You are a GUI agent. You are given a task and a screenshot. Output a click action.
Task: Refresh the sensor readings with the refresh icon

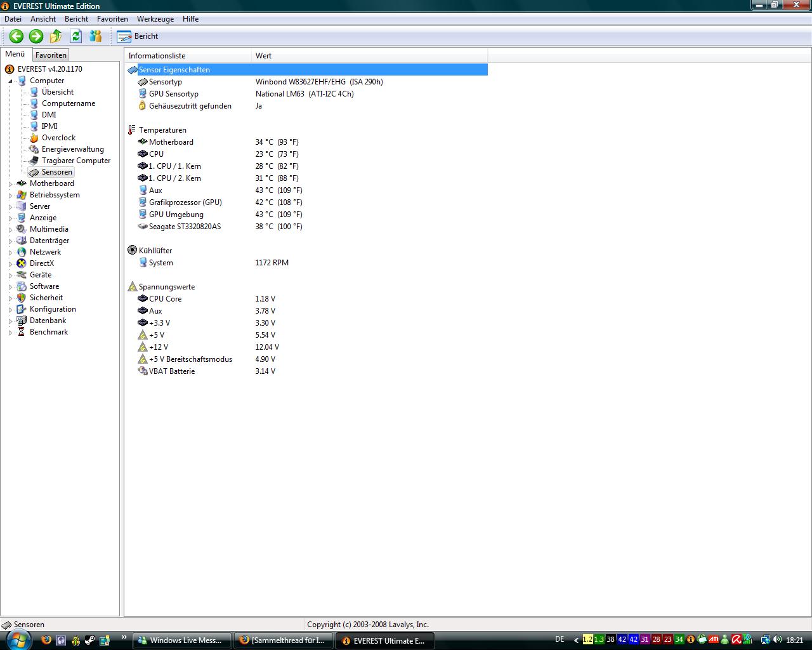tap(76, 36)
